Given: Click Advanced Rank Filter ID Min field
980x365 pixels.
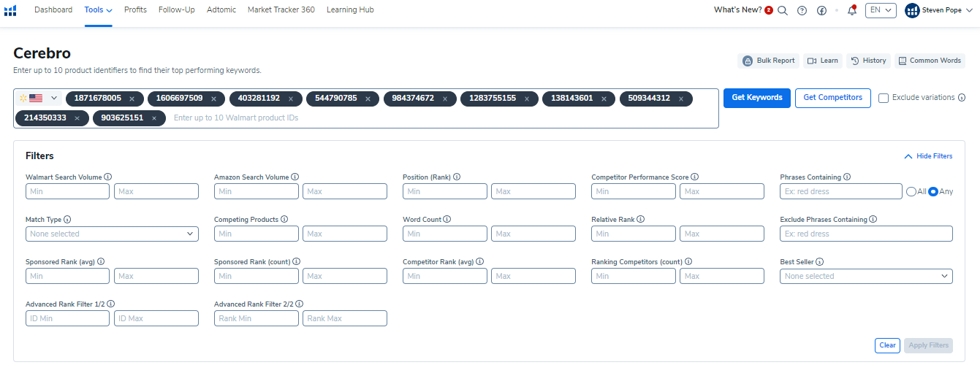Looking at the screenshot, I should point(68,318).
